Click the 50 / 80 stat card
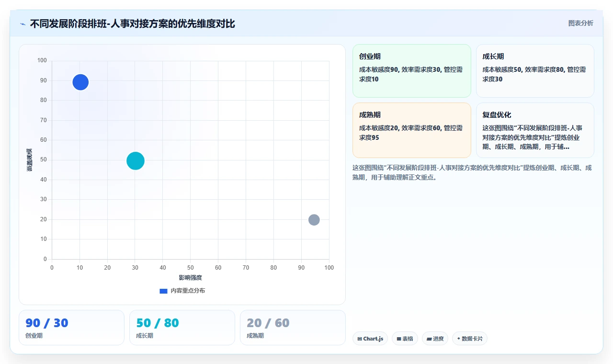The image size is (613, 364). [x=182, y=328]
